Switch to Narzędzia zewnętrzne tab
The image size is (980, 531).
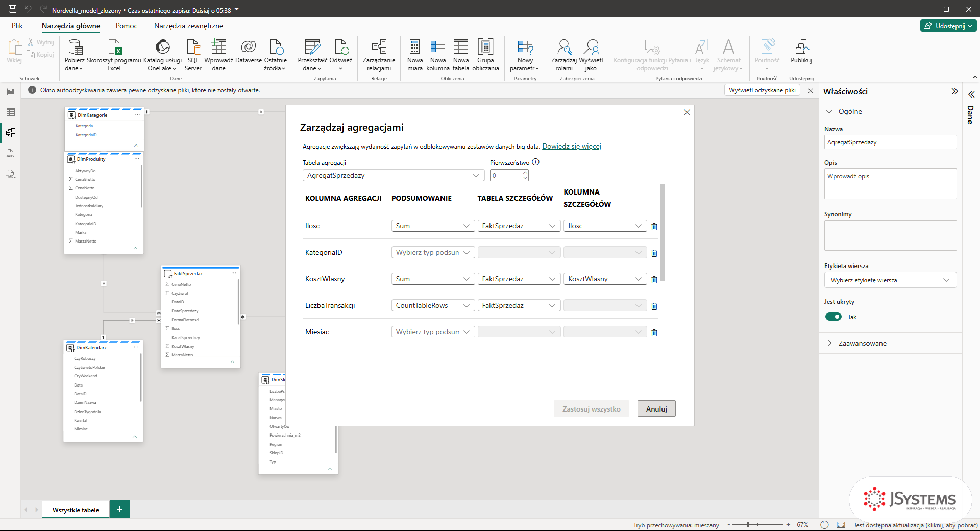tap(188, 26)
